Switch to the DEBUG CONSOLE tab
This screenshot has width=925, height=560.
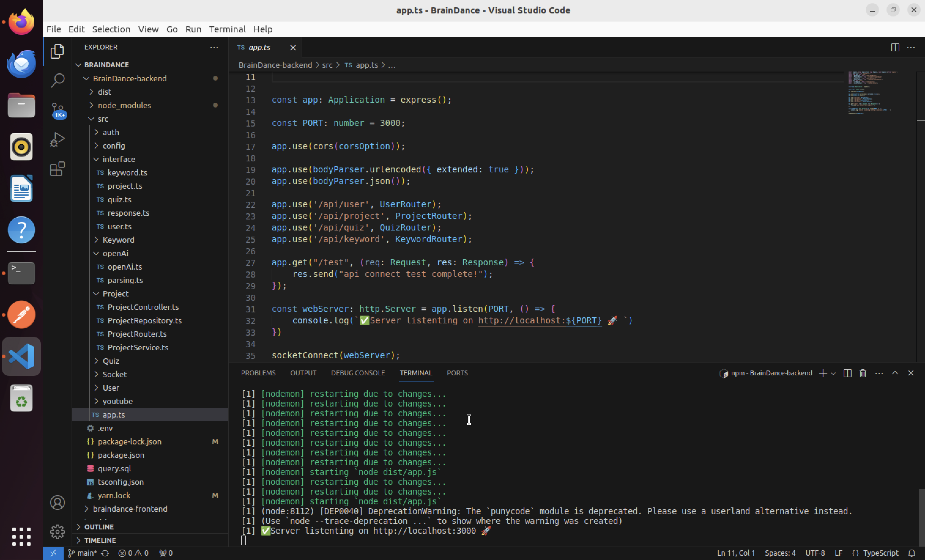coord(358,373)
